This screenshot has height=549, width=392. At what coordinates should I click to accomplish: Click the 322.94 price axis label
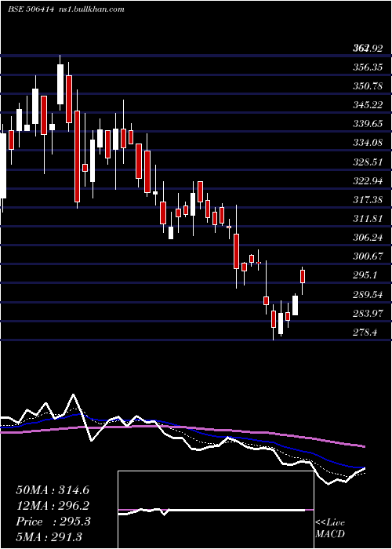click(368, 181)
